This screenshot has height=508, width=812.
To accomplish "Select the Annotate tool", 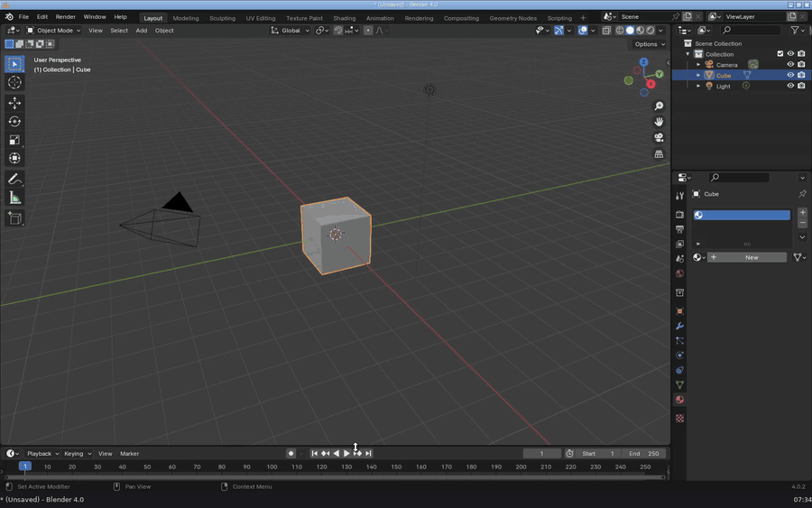I will pos(14,180).
